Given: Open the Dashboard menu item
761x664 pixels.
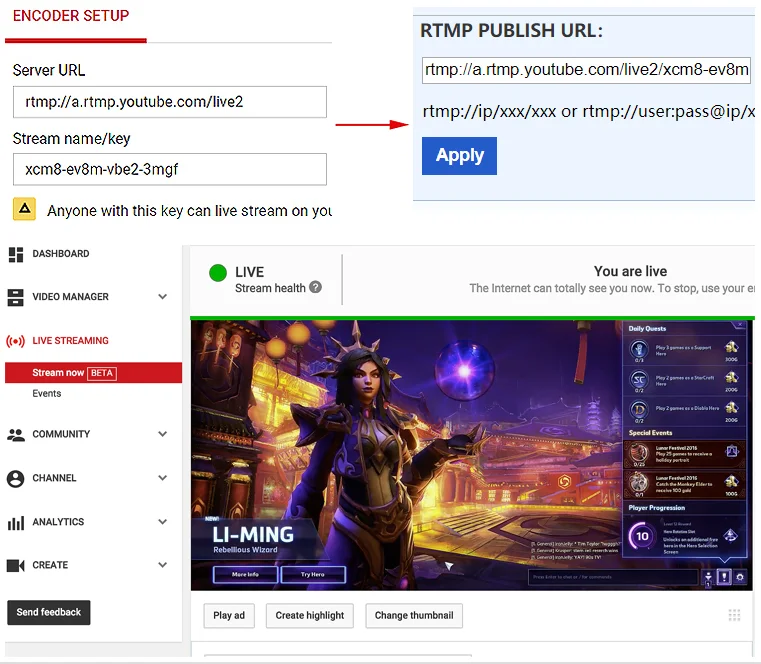Looking at the screenshot, I should click(61, 254).
